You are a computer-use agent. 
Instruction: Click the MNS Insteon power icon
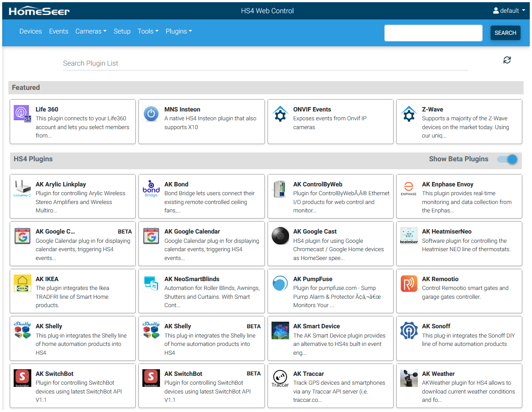click(x=151, y=114)
